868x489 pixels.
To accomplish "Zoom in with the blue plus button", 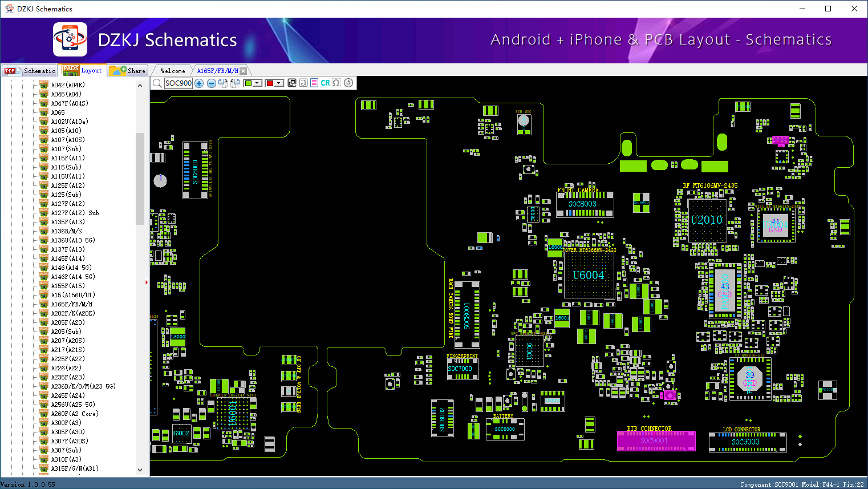I will point(199,83).
